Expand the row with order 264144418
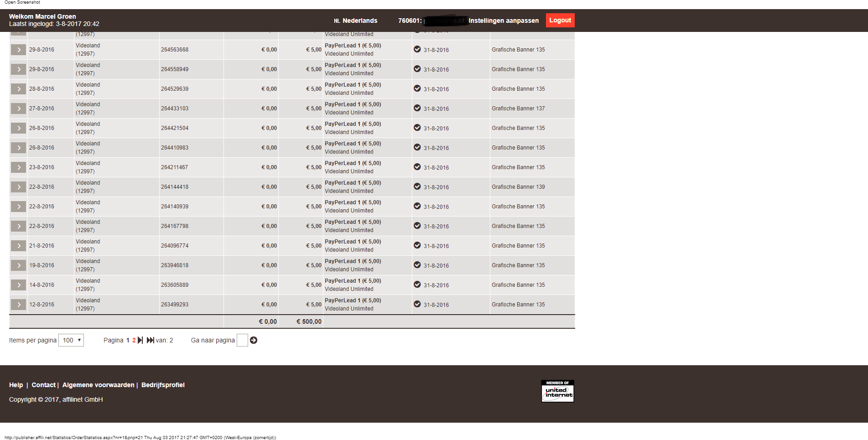Image resolution: width=868 pixels, height=440 pixels. coord(18,187)
